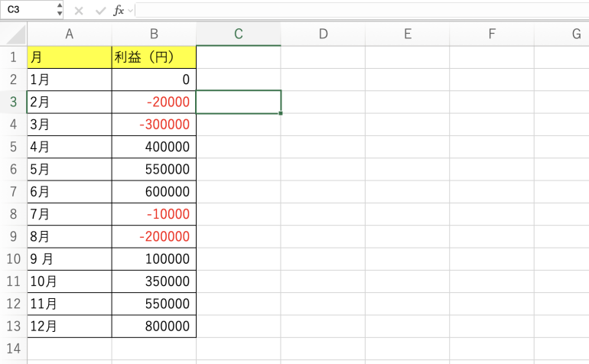Click cell containing 1月

click(70, 80)
